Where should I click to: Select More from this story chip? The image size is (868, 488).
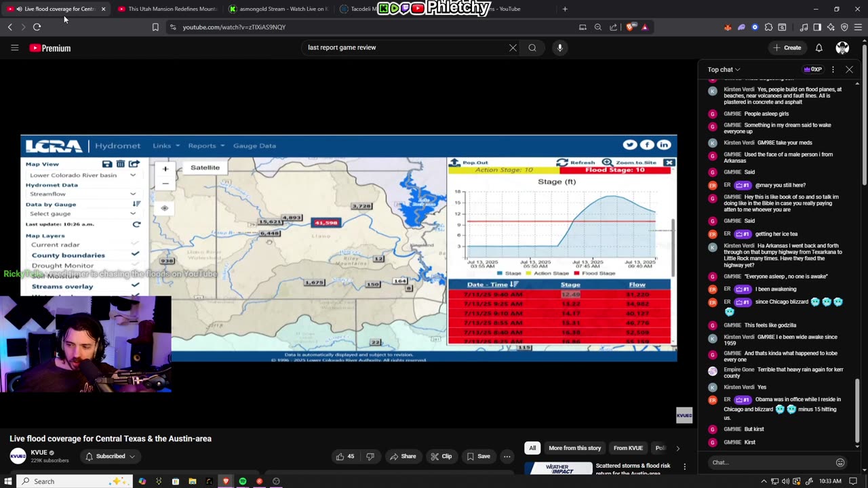tap(574, 448)
